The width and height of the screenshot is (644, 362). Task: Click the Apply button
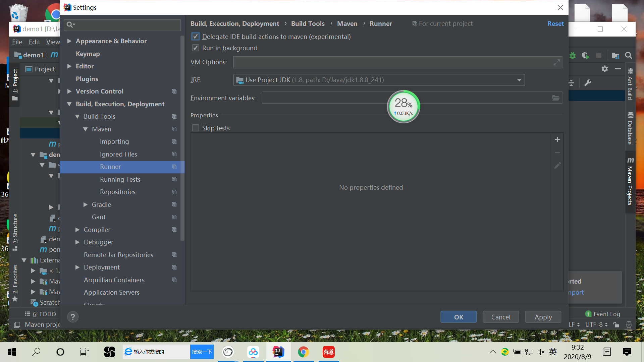point(543,317)
